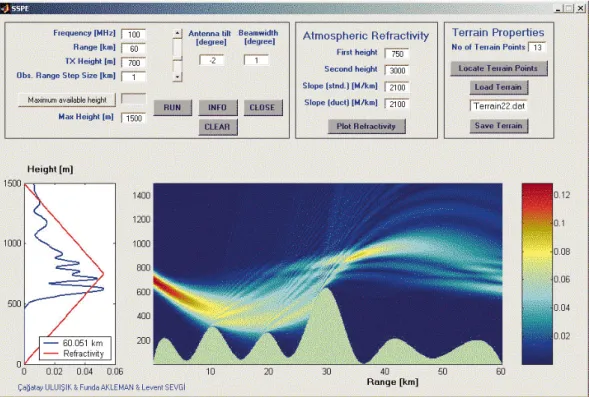
Task: Click the Atmospheric Refractivity panel title
Action: pyautogui.click(x=366, y=36)
